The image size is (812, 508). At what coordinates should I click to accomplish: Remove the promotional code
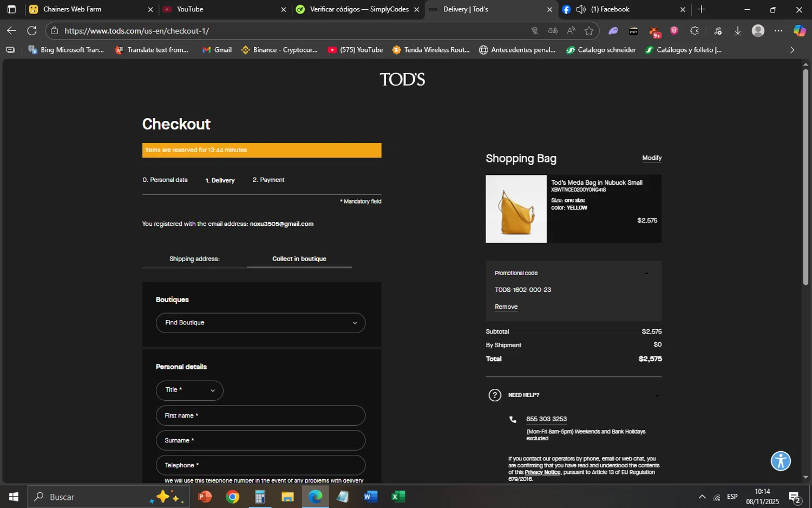[506, 307]
